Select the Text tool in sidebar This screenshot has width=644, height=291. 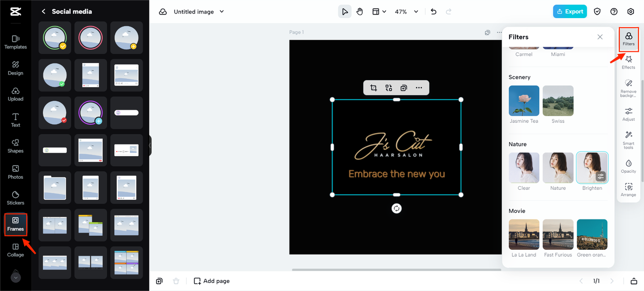point(16,120)
